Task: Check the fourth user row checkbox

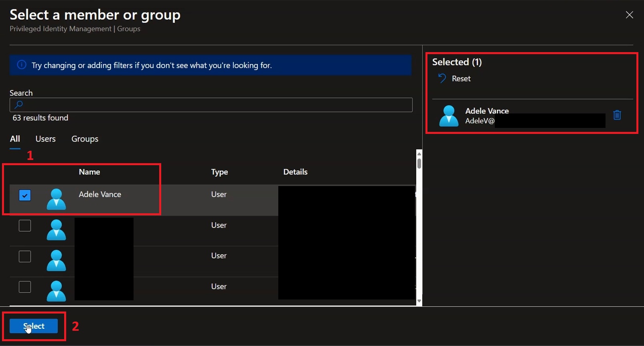Action: 25,287
